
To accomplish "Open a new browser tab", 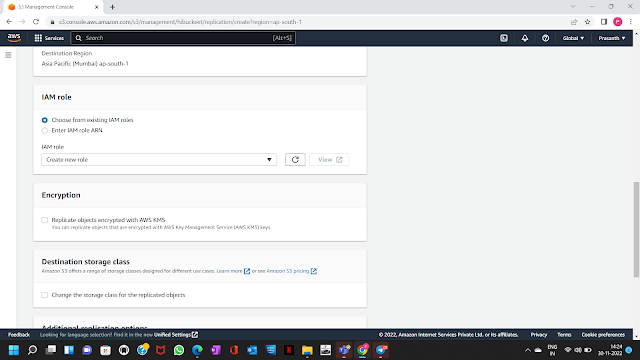I will click(112, 7).
